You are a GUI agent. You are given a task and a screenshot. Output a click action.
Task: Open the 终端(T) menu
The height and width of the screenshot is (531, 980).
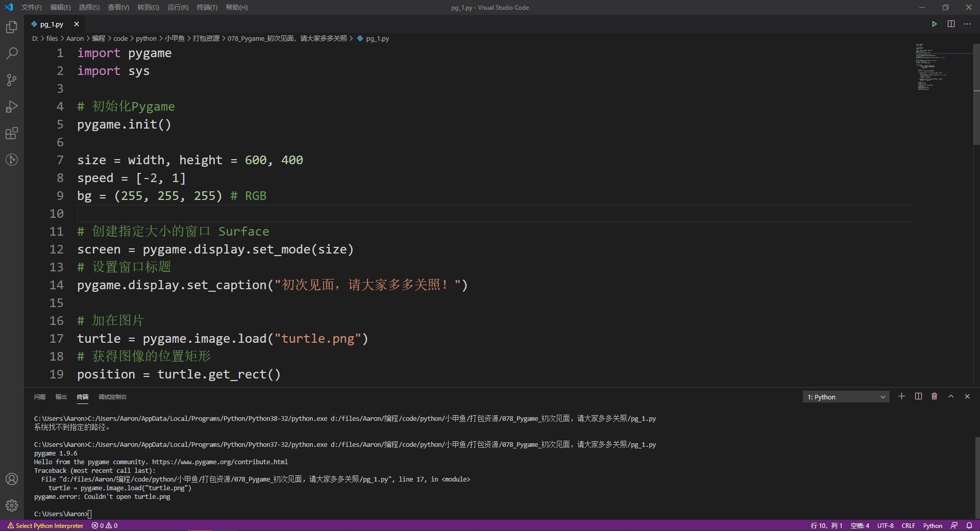[207, 7]
